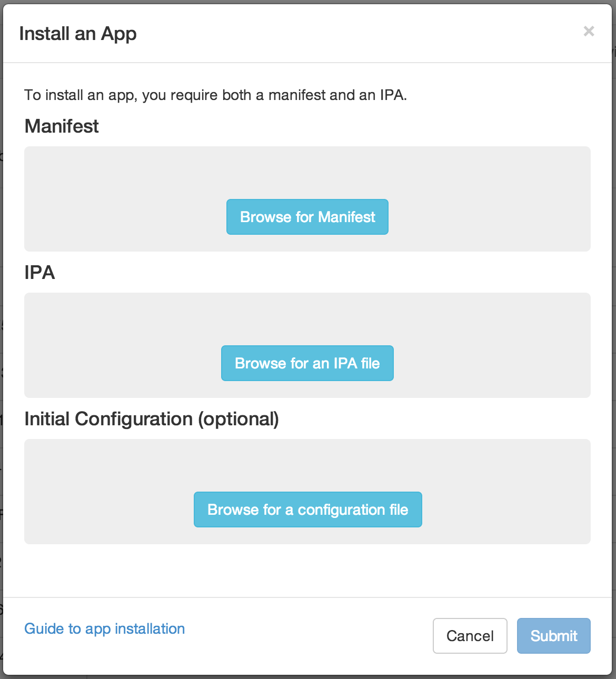Open the Guide to app installation link
Image resolution: width=616 pixels, height=679 pixels.
[x=104, y=628]
